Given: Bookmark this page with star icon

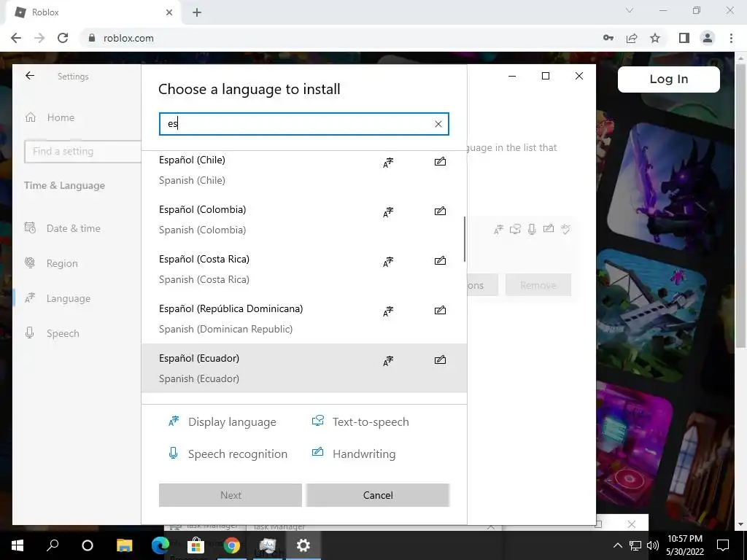Looking at the screenshot, I should click(x=655, y=38).
